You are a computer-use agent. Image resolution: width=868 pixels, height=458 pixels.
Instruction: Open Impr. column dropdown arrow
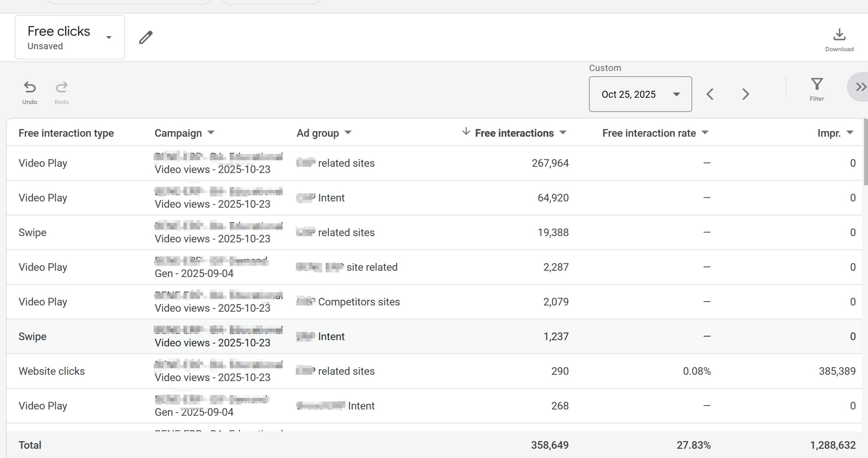coord(850,132)
